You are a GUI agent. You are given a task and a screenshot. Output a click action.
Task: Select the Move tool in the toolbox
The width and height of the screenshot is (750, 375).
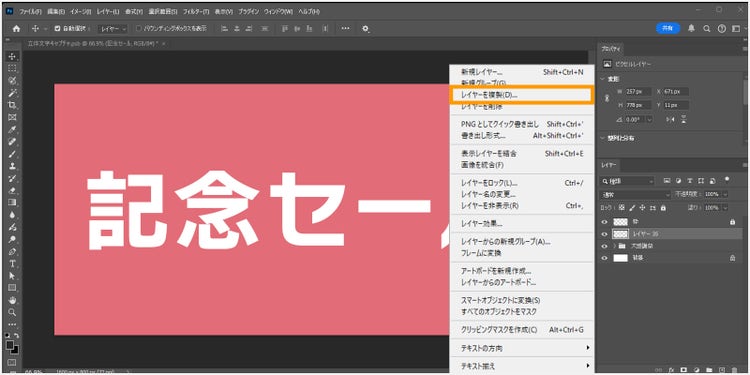tap(12, 56)
